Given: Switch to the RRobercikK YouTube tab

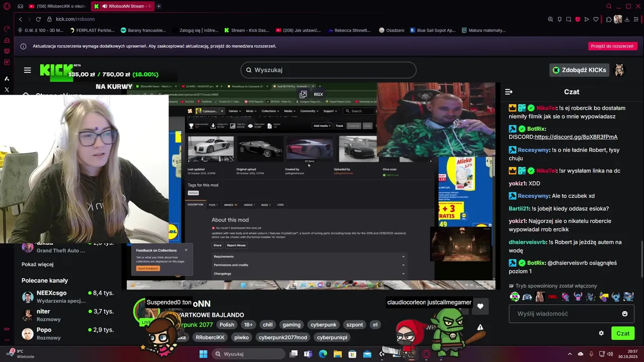Looking at the screenshot, I should (x=57, y=6).
